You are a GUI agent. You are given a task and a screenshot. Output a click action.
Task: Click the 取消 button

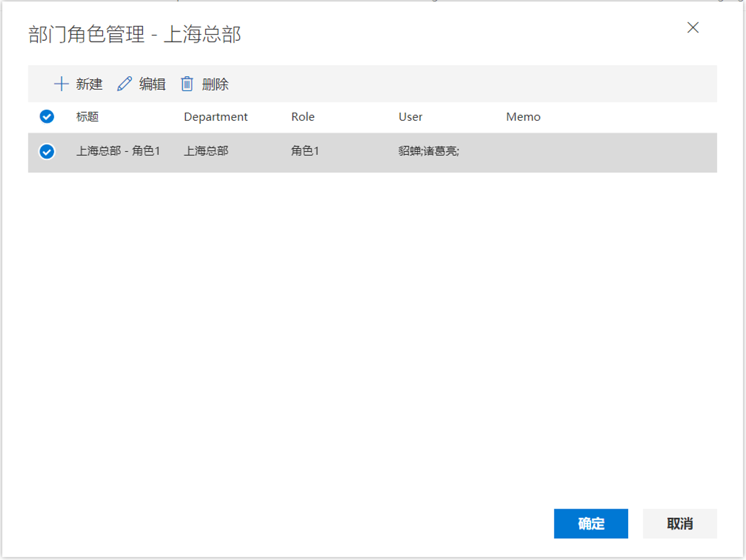680,523
